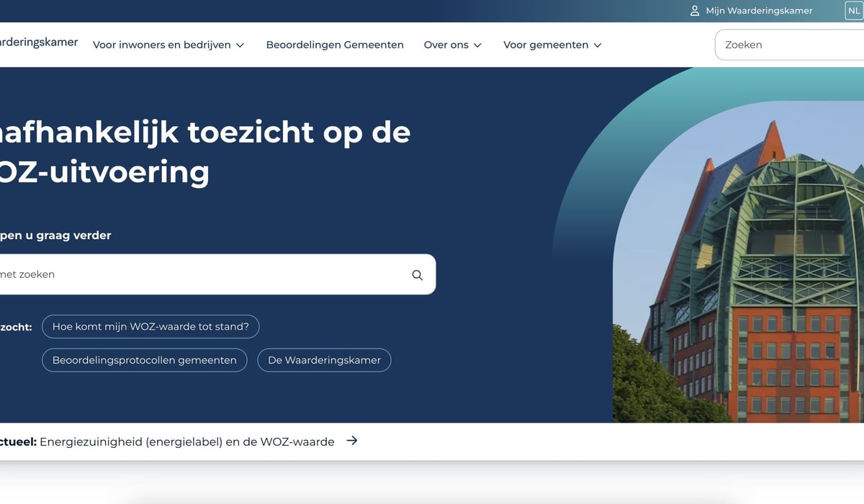Open Energiezuinigheid (energielabel) en de WOZ-waarde article
The height and width of the screenshot is (504, 864).
(187, 441)
